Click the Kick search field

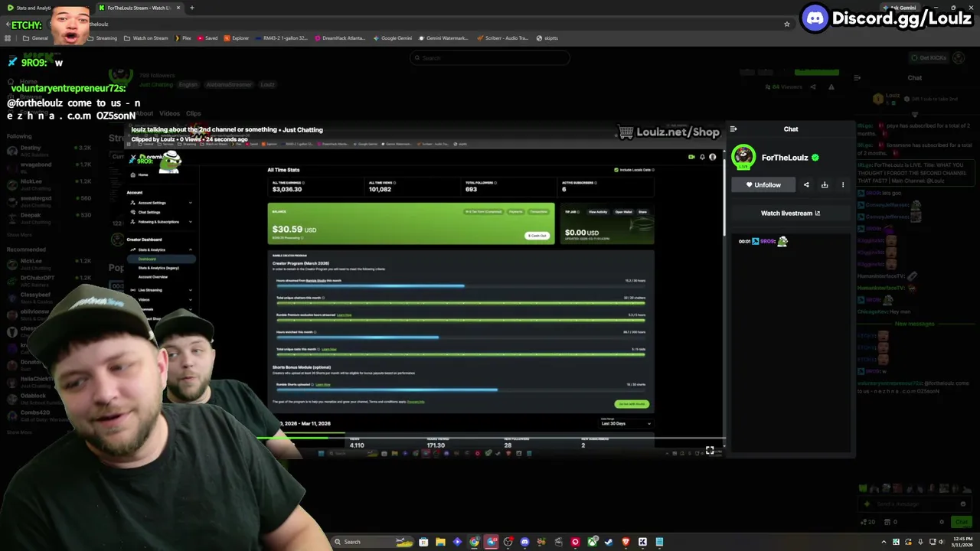tap(490, 57)
